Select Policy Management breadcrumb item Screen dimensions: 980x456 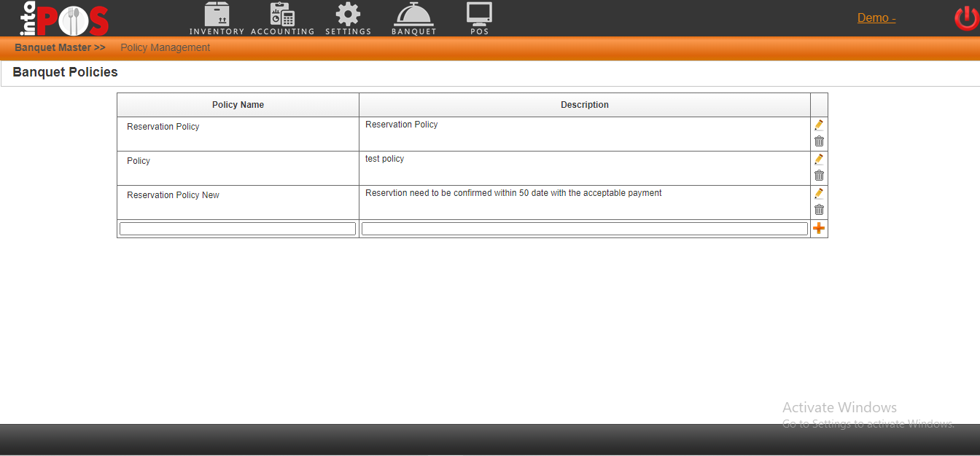pos(165,48)
